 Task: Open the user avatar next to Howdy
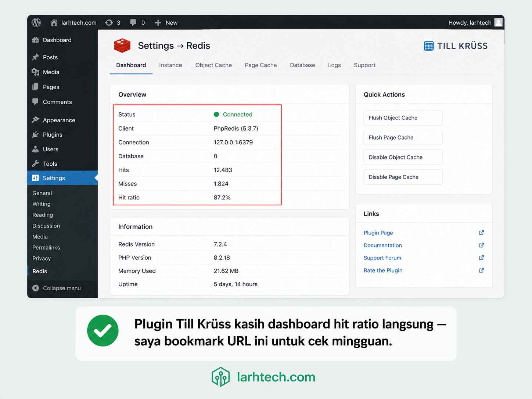499,22
